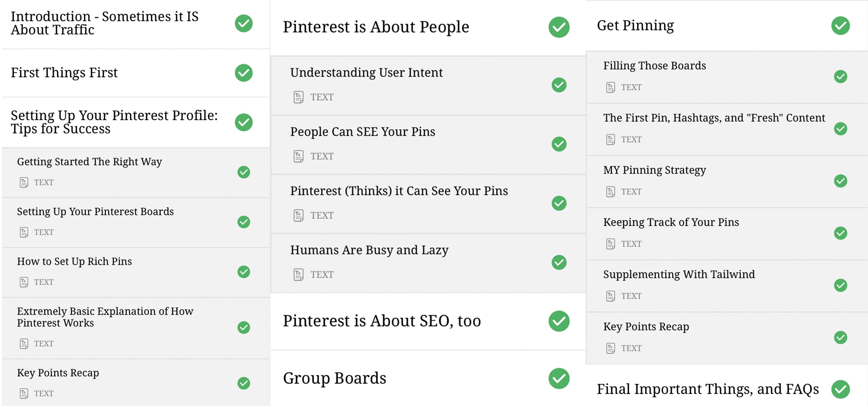Click the TEXT icon beneath Supplementing With Tailwind
868x406 pixels.
pos(611,296)
